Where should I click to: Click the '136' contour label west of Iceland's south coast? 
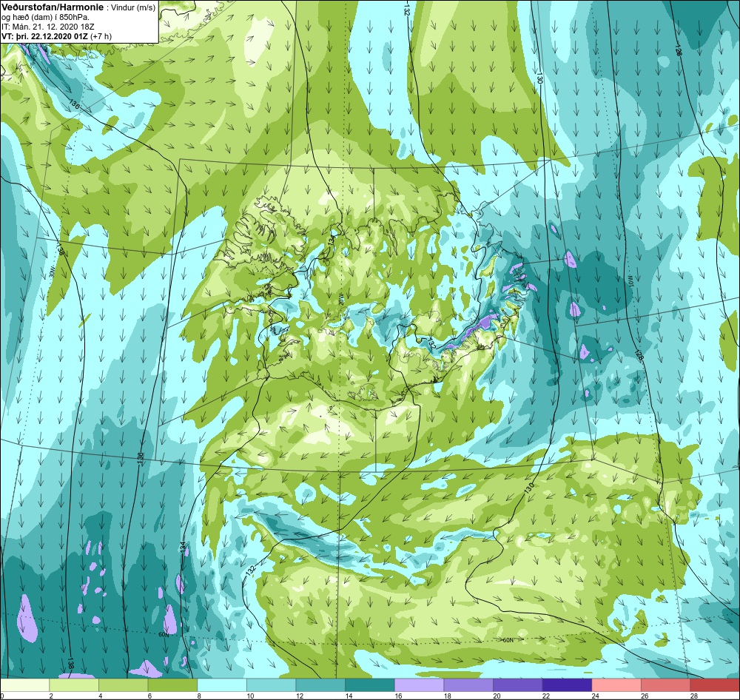point(140,457)
